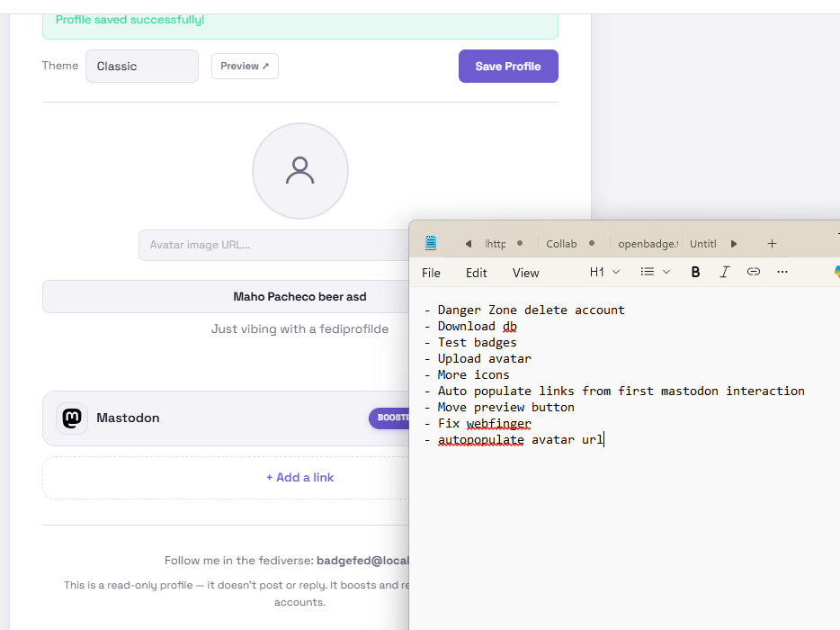The image size is (840, 630).
Task: Open the H1 heading dropdown
Action: point(604,272)
